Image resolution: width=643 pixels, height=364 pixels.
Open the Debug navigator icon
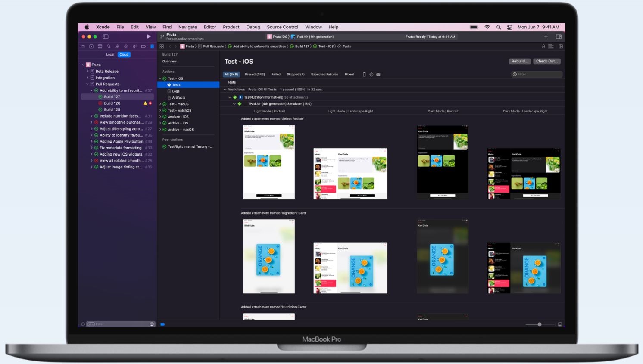click(x=135, y=47)
